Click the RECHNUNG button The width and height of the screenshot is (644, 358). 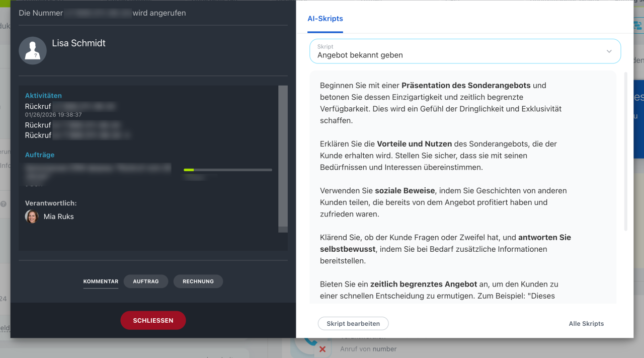click(x=198, y=281)
